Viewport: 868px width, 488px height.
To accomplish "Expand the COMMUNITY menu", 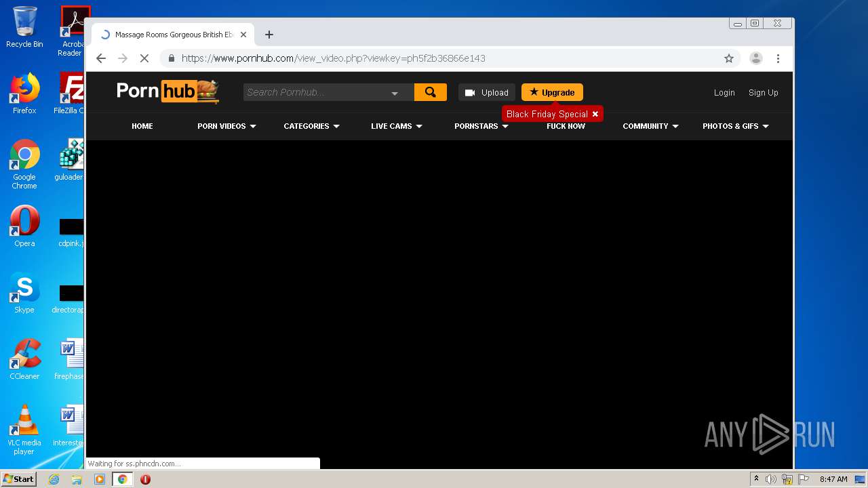I will click(x=650, y=126).
